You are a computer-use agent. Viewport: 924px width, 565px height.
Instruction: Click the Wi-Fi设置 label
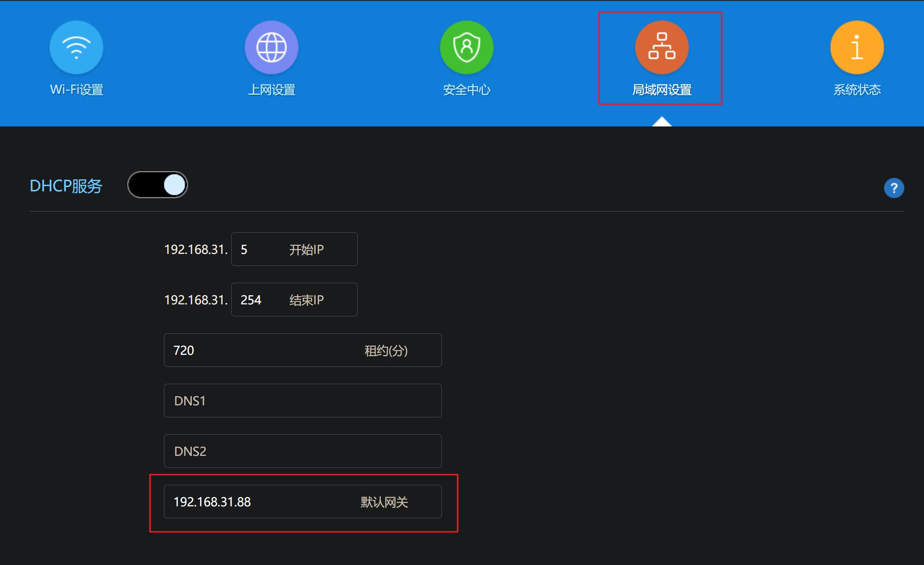point(77,90)
